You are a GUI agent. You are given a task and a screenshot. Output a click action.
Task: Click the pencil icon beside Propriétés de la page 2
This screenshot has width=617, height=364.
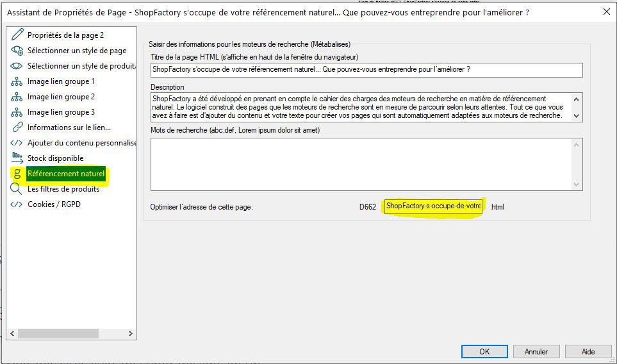pyautogui.click(x=17, y=35)
